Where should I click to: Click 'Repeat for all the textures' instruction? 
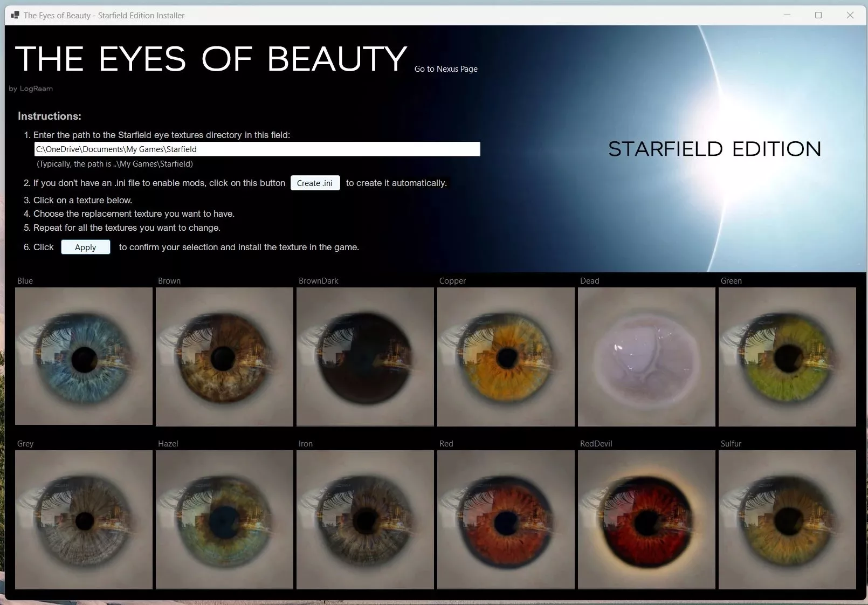pyautogui.click(x=122, y=228)
